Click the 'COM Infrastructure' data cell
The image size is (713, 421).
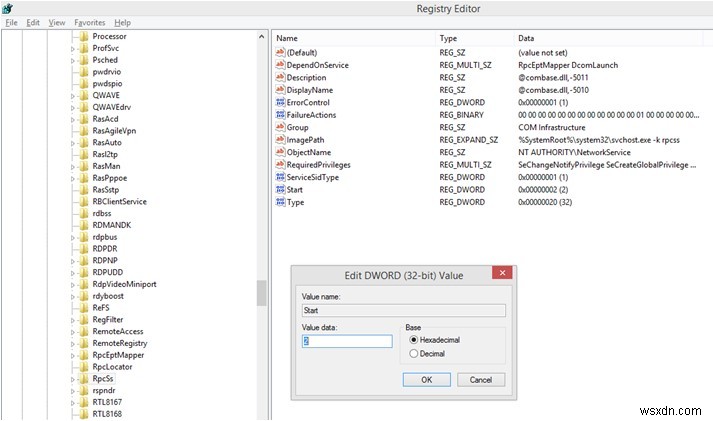[x=552, y=127]
